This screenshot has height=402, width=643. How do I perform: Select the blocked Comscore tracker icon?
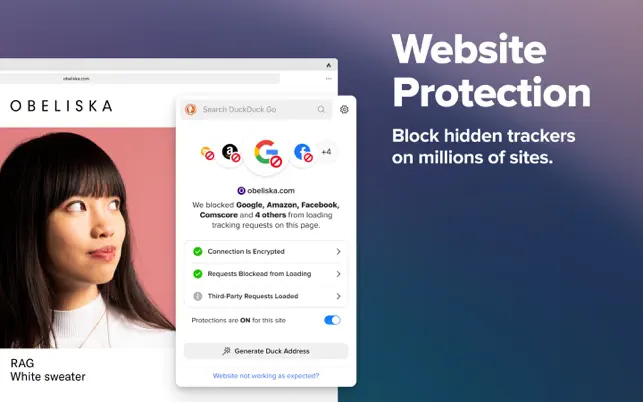point(207,153)
